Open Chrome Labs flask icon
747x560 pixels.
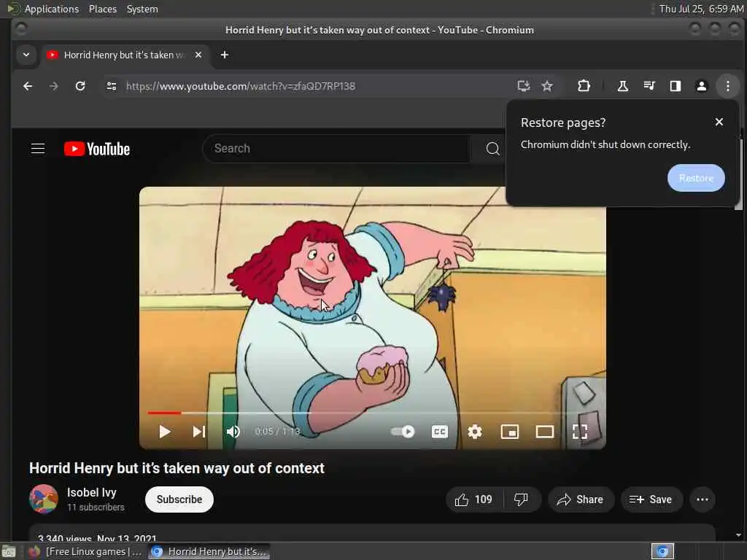point(623,86)
